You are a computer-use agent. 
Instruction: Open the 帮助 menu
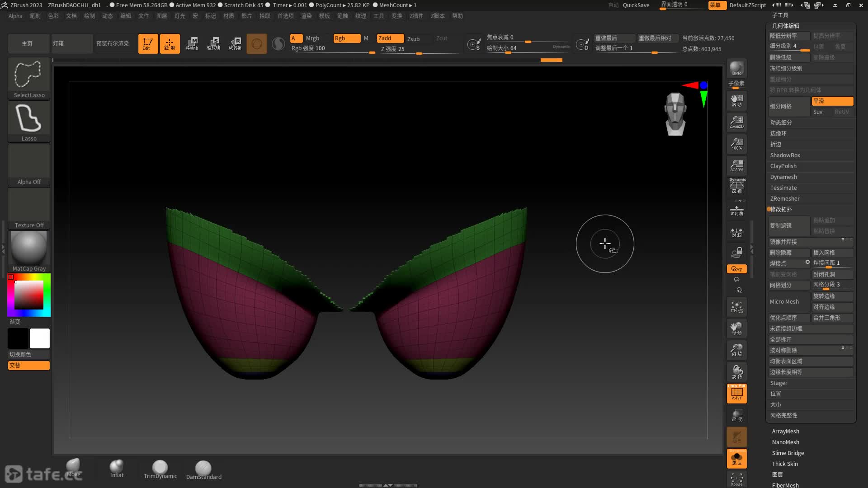coord(458,16)
